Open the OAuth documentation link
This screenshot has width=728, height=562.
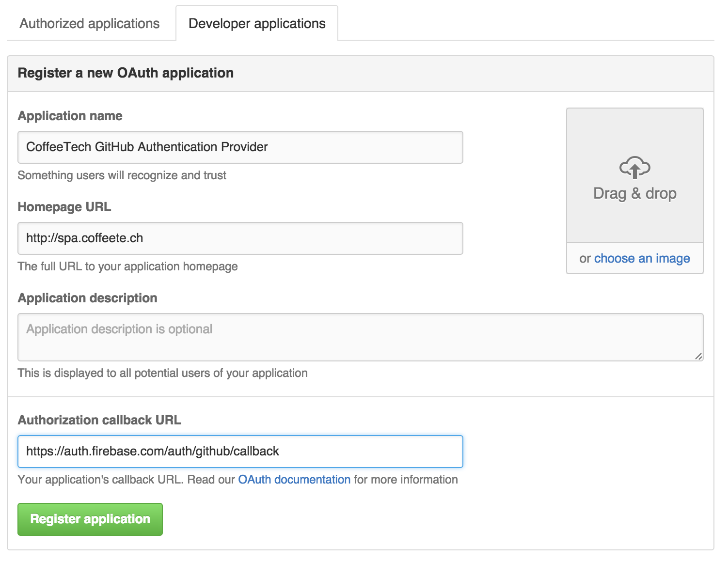294,480
